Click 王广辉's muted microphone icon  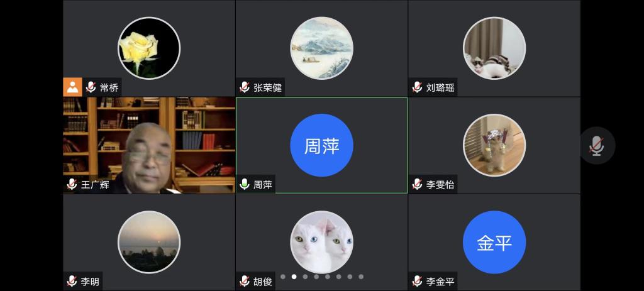(x=72, y=184)
